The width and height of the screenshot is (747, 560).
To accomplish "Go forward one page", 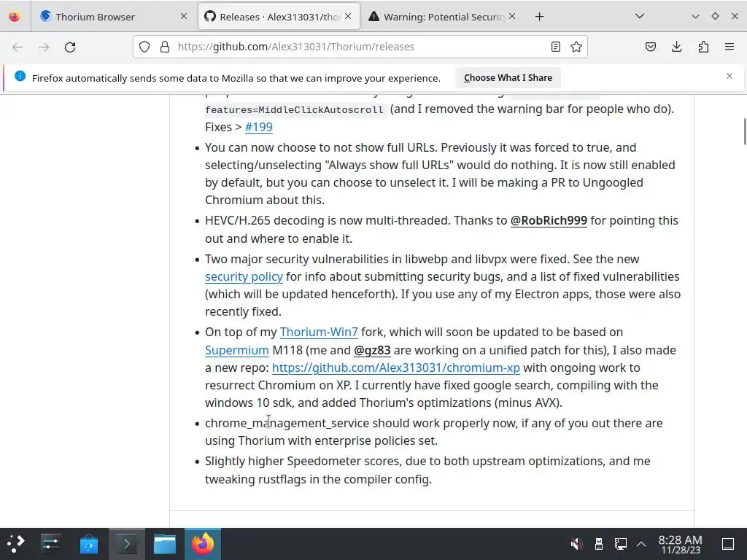I will point(44,47).
